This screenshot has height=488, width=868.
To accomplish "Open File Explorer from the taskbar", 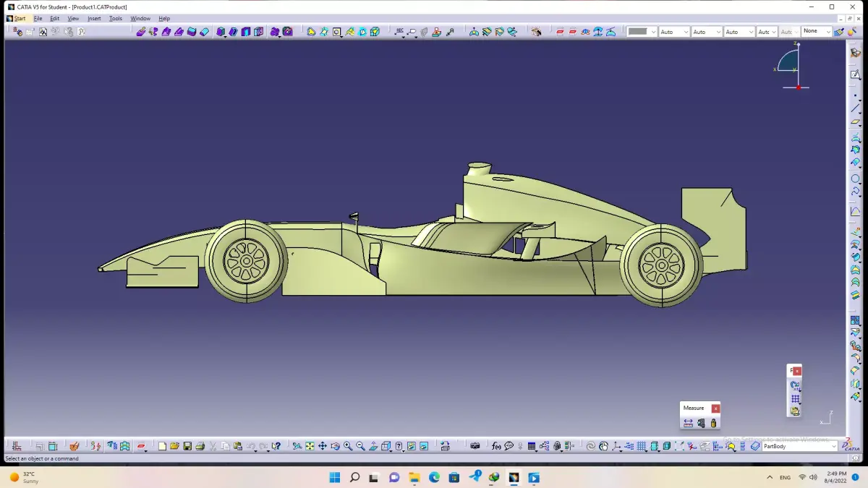I will click(x=414, y=477).
